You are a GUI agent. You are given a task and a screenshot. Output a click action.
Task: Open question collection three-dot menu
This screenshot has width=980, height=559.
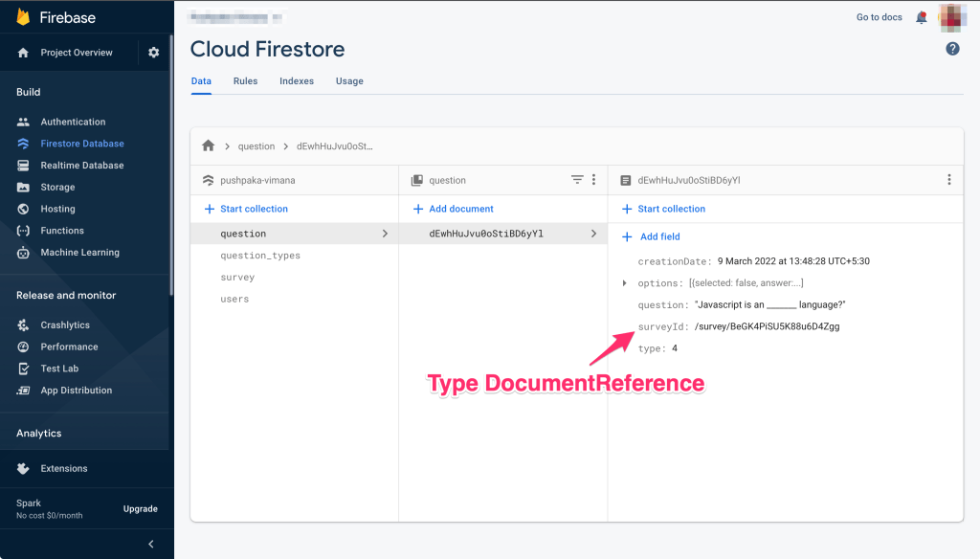[x=593, y=180]
